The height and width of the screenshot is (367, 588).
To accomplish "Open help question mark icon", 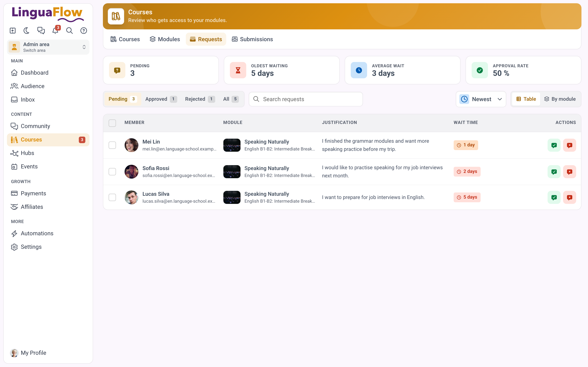I will click(x=84, y=31).
